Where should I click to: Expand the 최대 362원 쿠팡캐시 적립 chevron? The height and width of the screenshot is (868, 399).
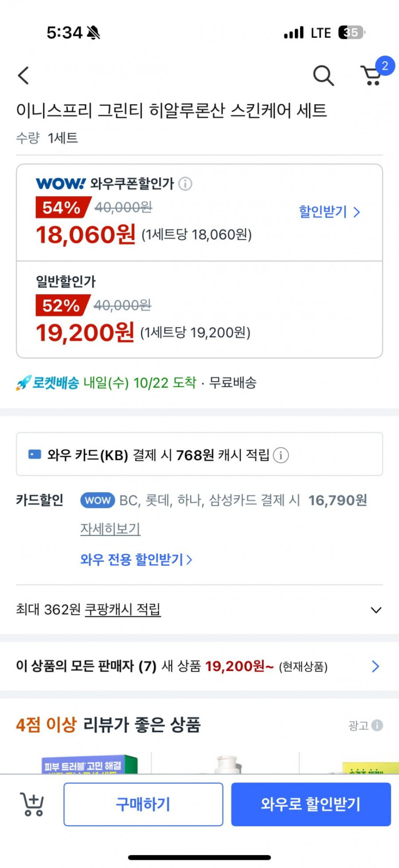click(x=376, y=610)
